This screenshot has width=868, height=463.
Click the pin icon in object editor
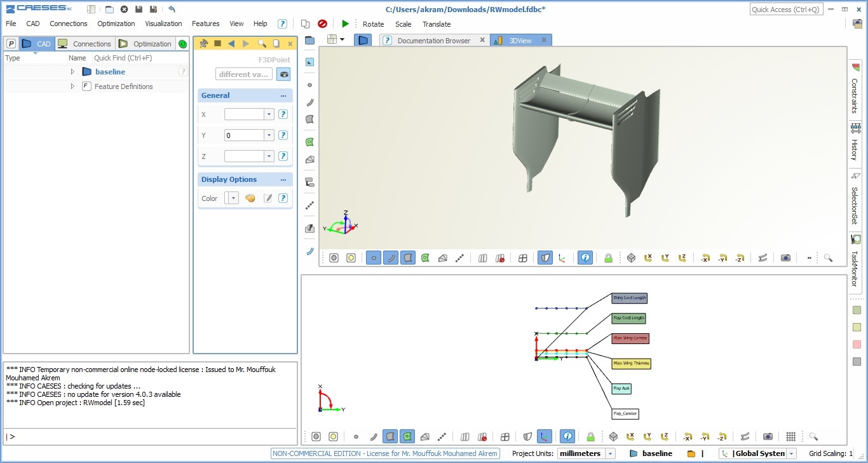pyautogui.click(x=204, y=44)
